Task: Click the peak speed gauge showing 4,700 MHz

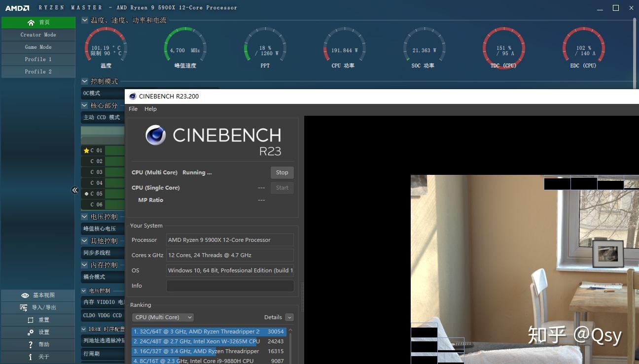Action: click(185, 48)
